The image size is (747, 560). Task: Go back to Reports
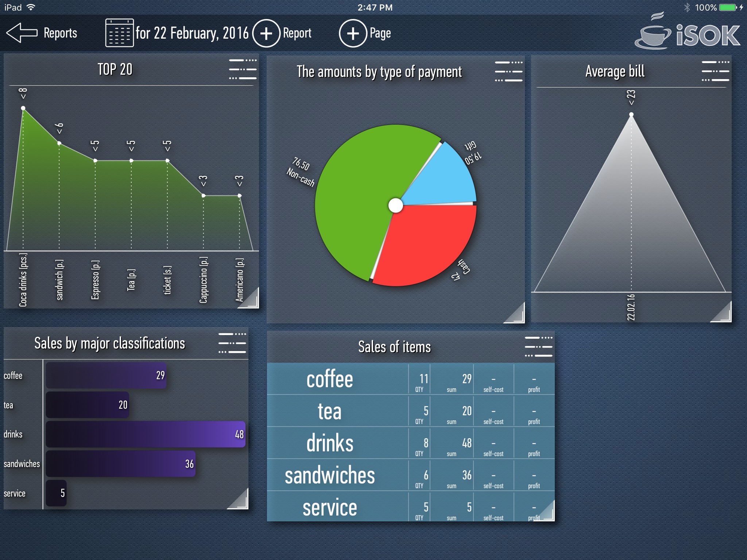(60, 33)
